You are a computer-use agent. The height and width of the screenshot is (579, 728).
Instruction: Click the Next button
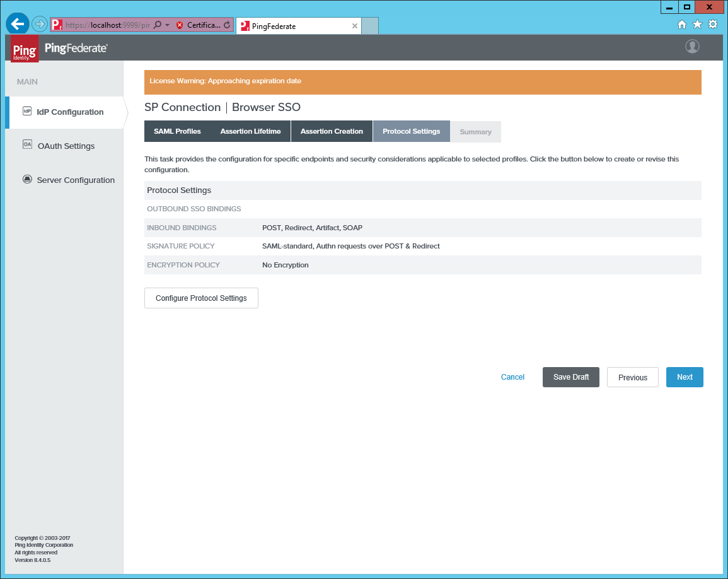point(685,377)
